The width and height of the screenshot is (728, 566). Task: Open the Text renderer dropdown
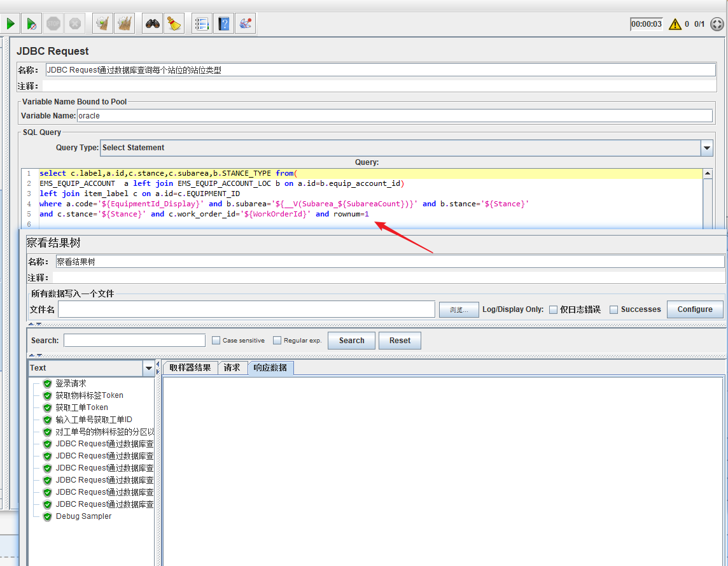point(148,368)
